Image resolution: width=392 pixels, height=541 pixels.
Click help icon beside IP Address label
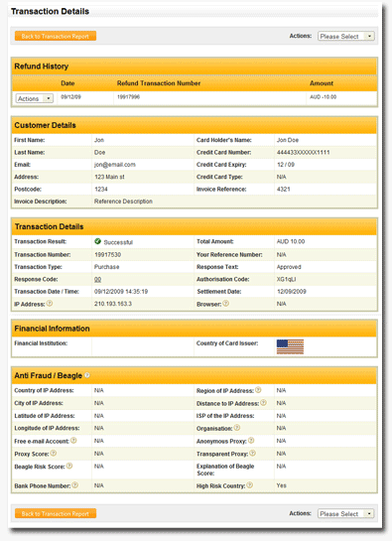pos(50,304)
